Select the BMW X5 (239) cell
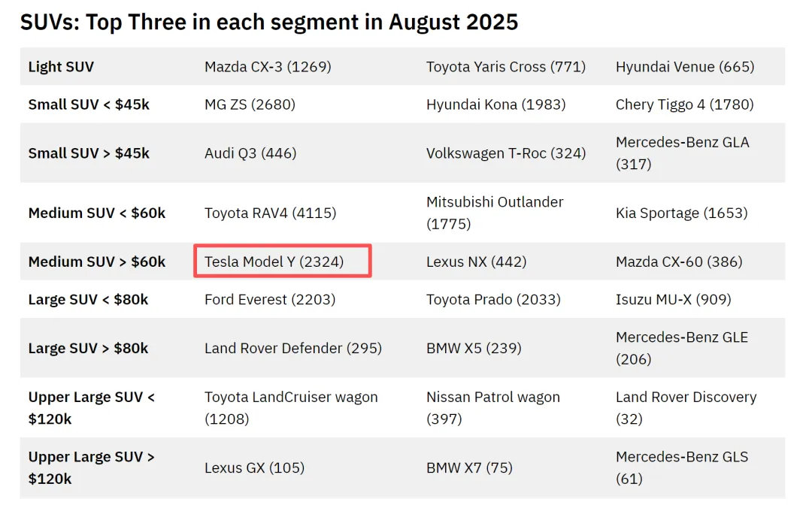This screenshot has width=812, height=505. tap(474, 348)
